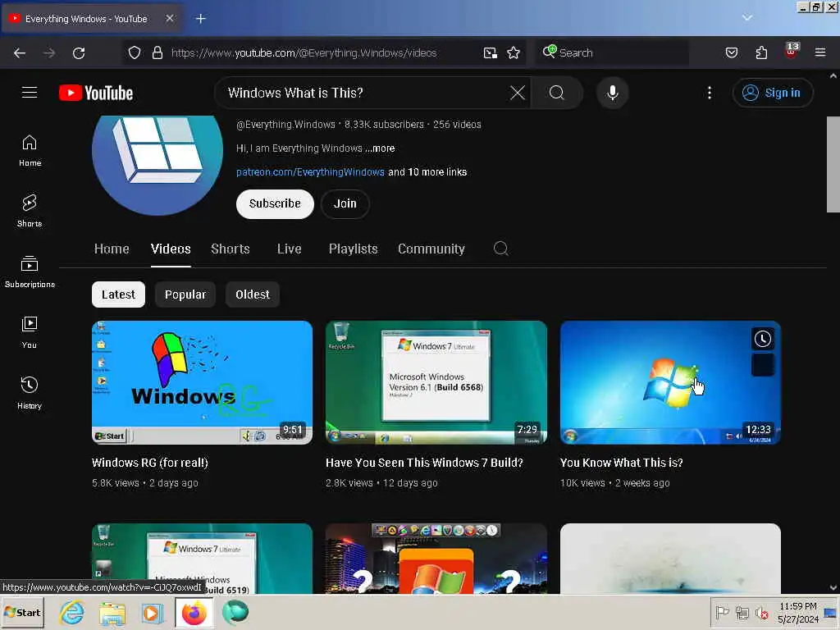Screen dimensions: 840x630
Task: Open 'Have You Seen This Windows 7 Build?' title
Action: [x=424, y=463]
